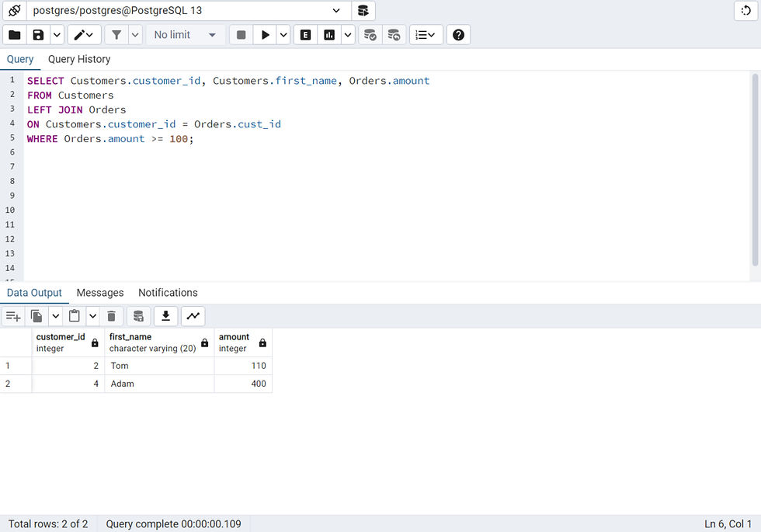Click the customer_id cell for Adam
This screenshot has height=532, width=761.
[x=68, y=384]
